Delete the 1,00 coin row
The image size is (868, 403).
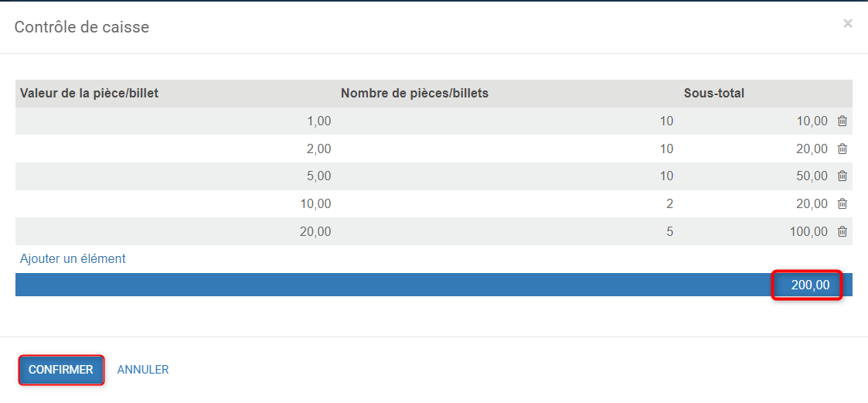click(842, 121)
